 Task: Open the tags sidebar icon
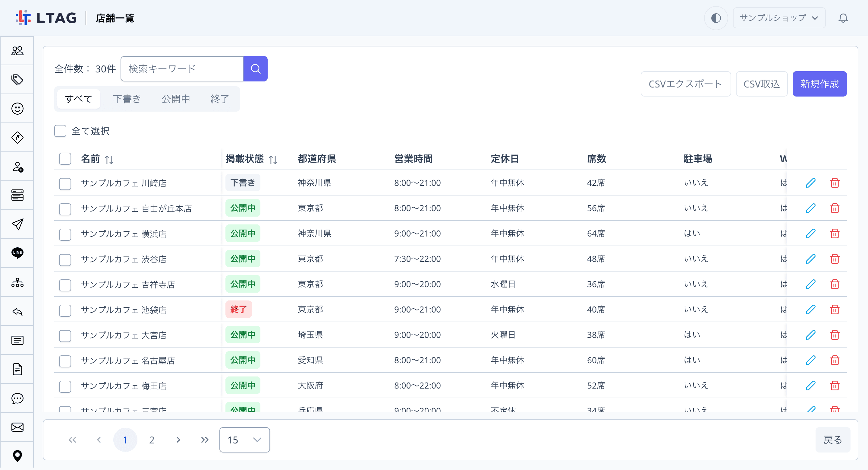pyautogui.click(x=17, y=80)
